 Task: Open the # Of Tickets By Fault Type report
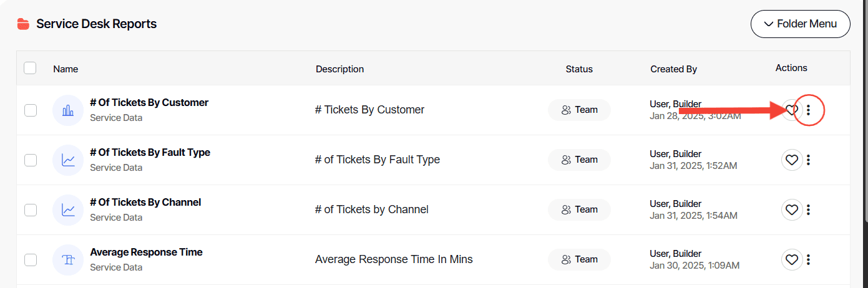[x=150, y=153]
